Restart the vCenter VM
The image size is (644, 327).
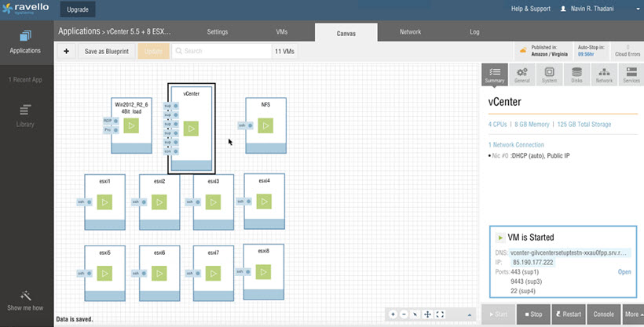(569, 314)
